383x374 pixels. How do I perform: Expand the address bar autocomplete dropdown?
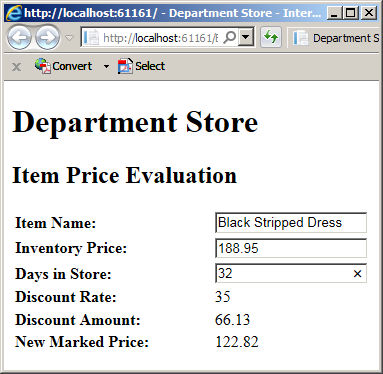tap(246, 38)
